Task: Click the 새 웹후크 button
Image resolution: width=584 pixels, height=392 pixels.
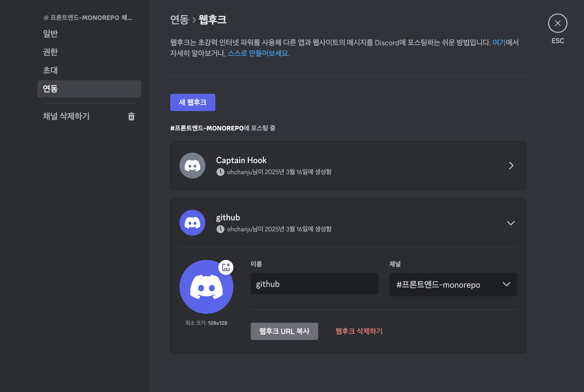Action: pyautogui.click(x=193, y=102)
